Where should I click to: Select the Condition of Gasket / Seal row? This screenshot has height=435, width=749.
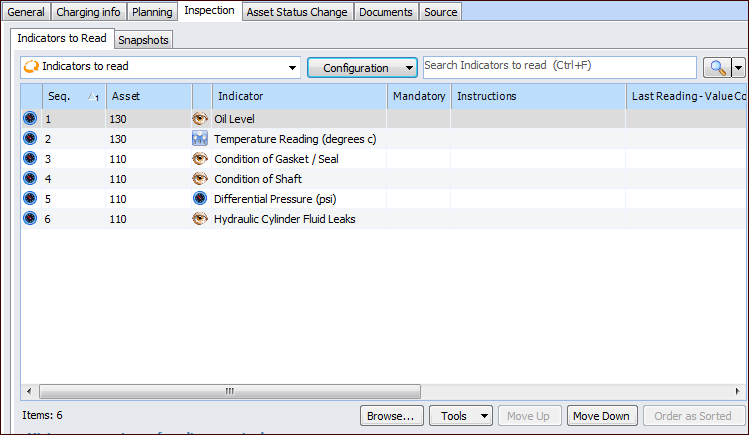click(384, 159)
